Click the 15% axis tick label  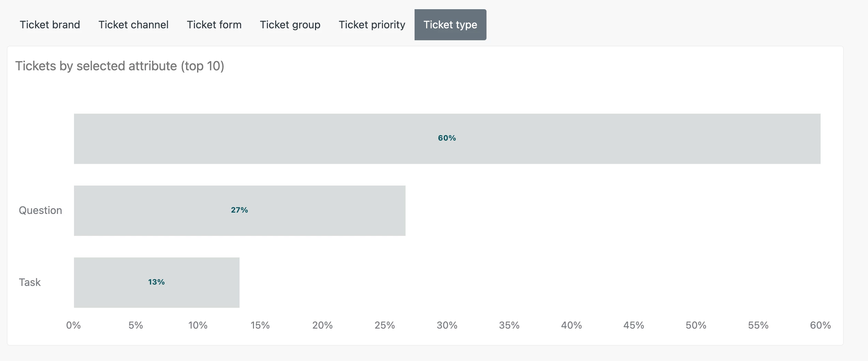tap(260, 325)
